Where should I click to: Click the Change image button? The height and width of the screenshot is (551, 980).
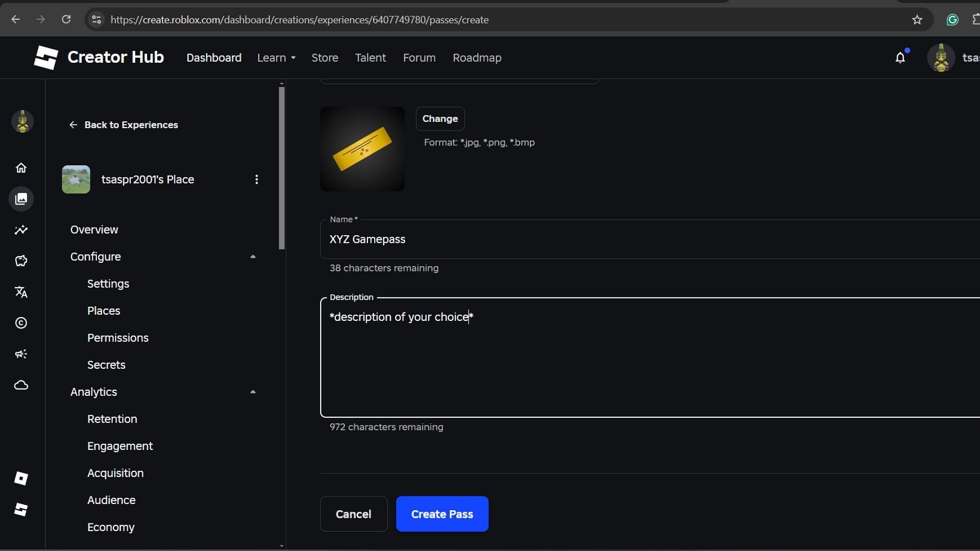(x=440, y=118)
